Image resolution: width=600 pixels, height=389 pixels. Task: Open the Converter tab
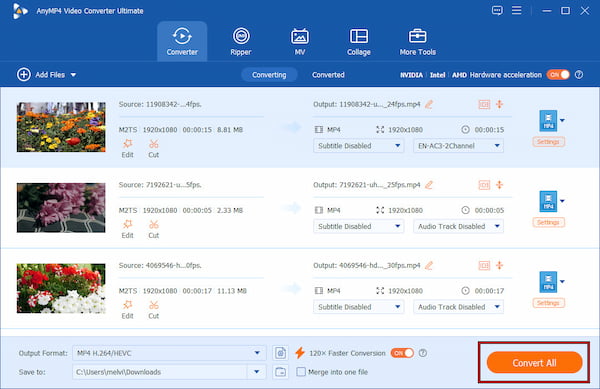(182, 41)
